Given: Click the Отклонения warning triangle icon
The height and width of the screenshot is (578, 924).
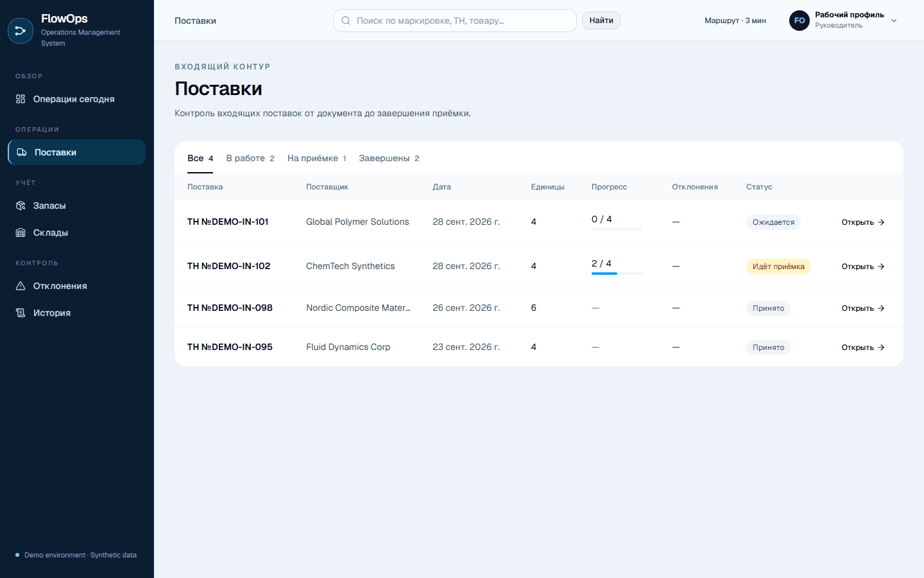Looking at the screenshot, I should click(x=21, y=286).
